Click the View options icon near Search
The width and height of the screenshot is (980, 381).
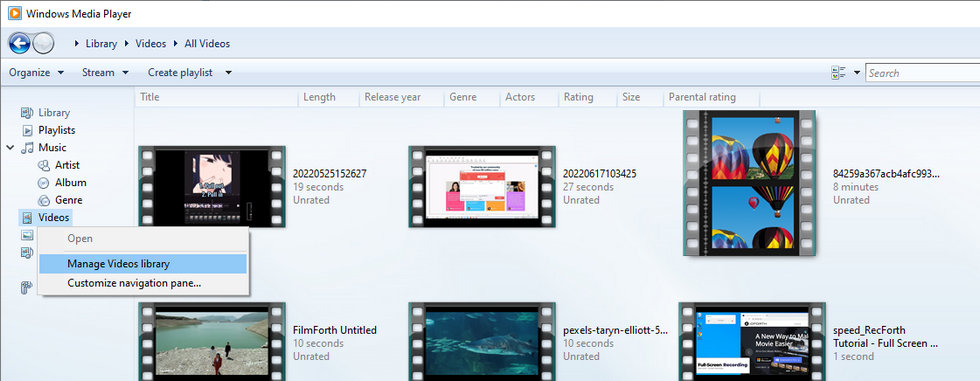pos(838,73)
